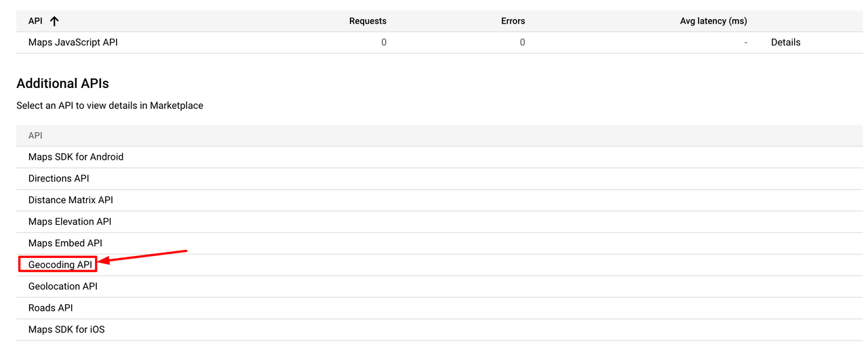Viewport: 868px width, 344px height.
Task: Sort by the Errors column header
Action: pyautogui.click(x=513, y=21)
